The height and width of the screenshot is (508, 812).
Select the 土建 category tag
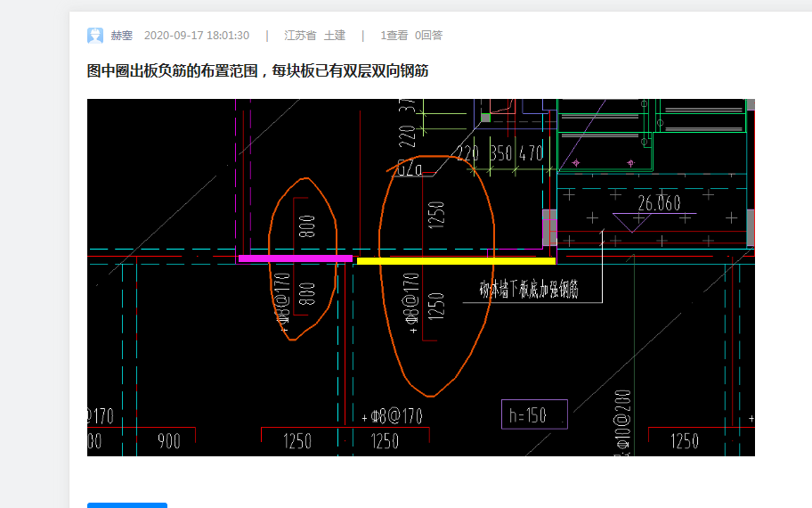coord(335,36)
